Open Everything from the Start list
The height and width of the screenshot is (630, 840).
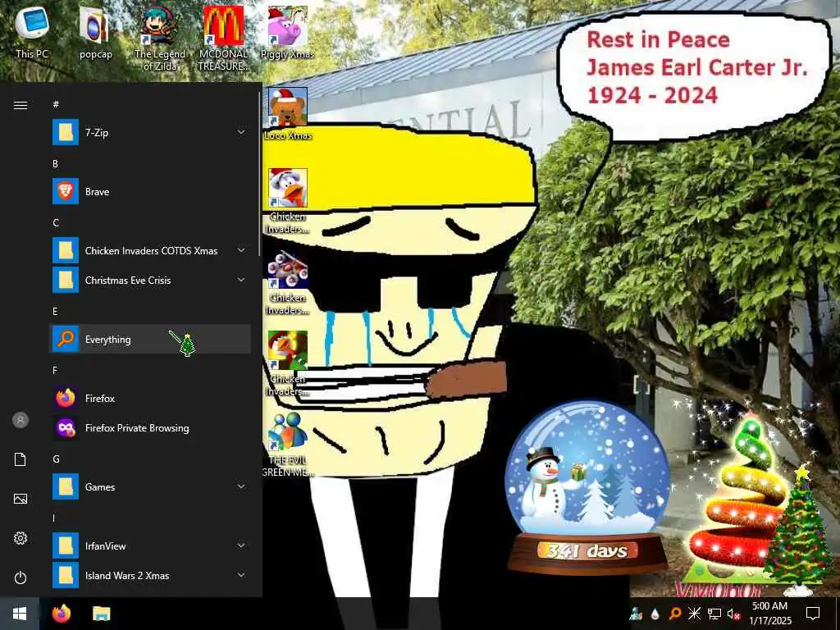[x=150, y=339]
